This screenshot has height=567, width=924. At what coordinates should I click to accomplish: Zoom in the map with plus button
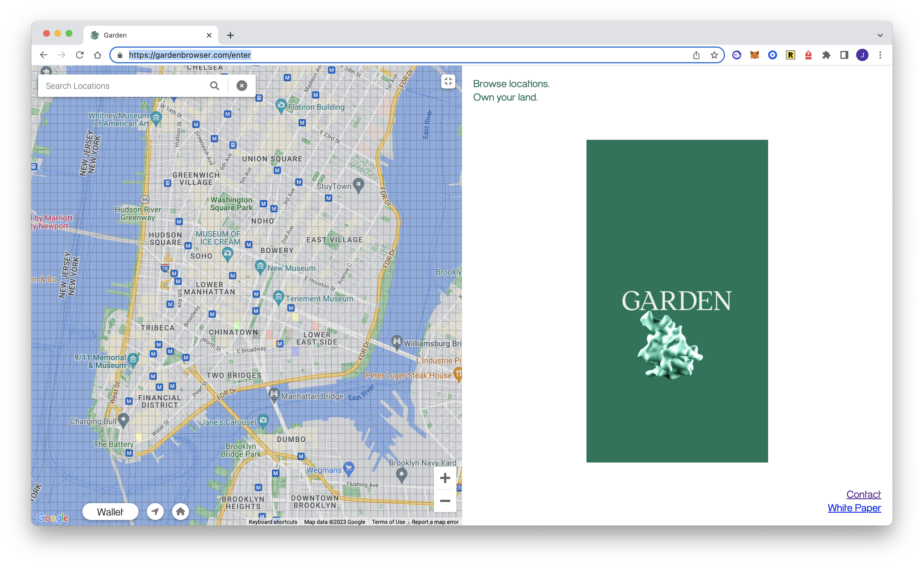(445, 478)
